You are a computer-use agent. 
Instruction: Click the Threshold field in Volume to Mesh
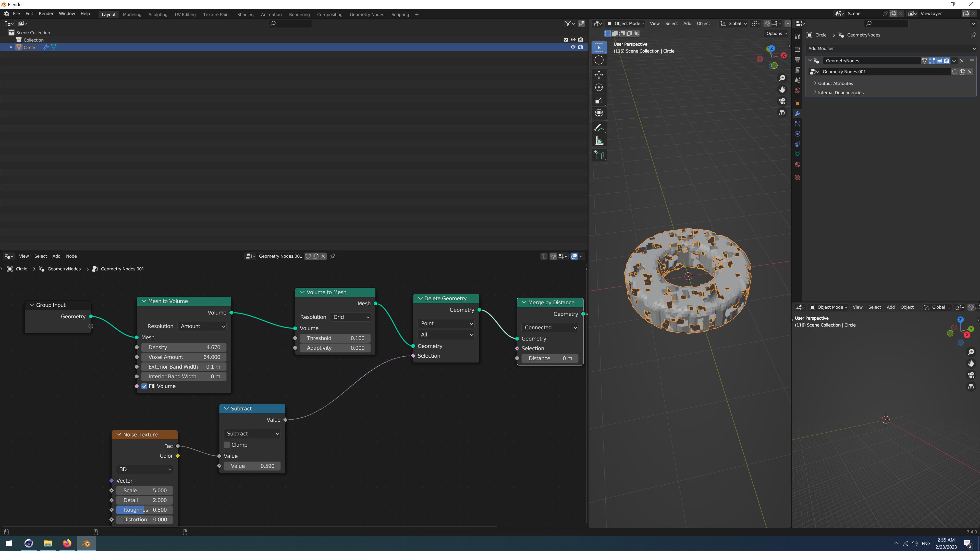(x=335, y=338)
